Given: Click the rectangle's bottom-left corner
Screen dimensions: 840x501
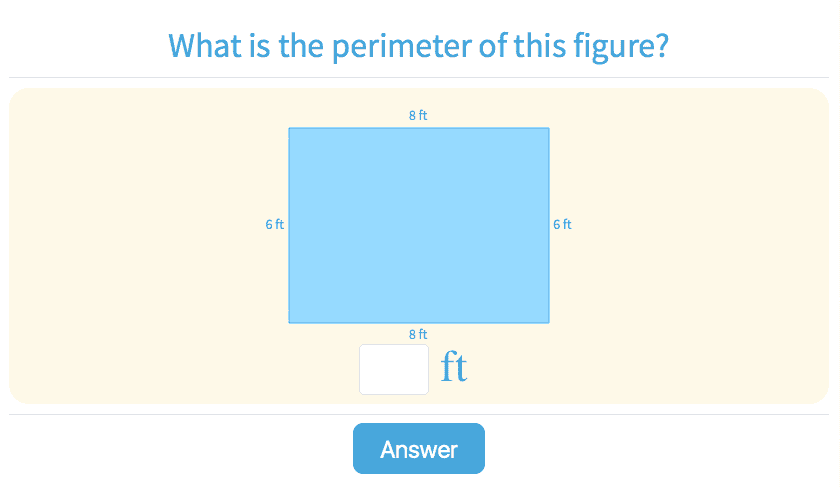Looking at the screenshot, I should tap(290, 322).
